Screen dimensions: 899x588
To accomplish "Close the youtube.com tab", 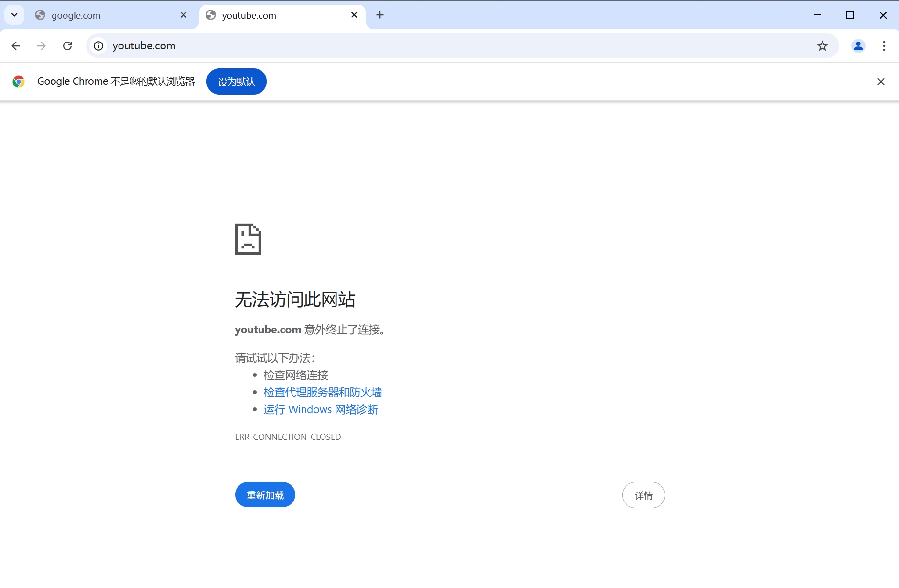I will (x=354, y=15).
